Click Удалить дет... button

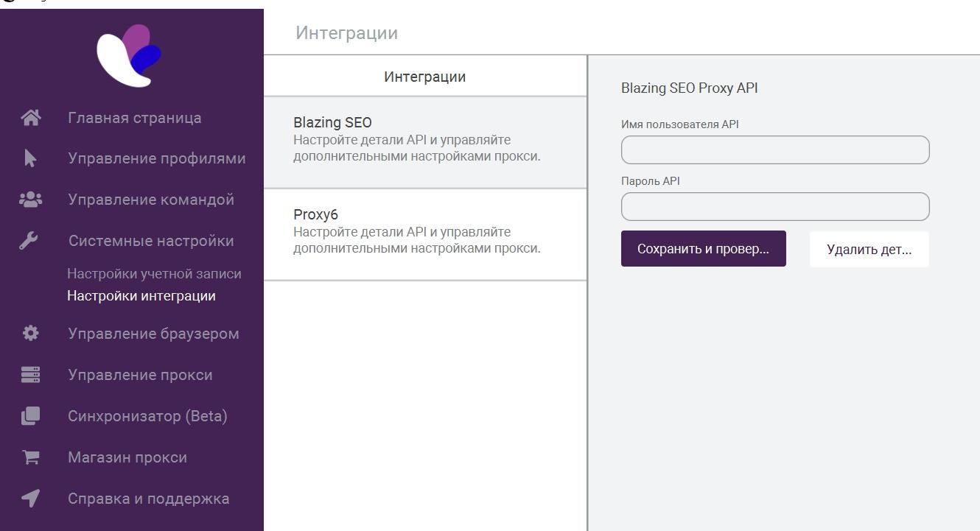point(869,249)
